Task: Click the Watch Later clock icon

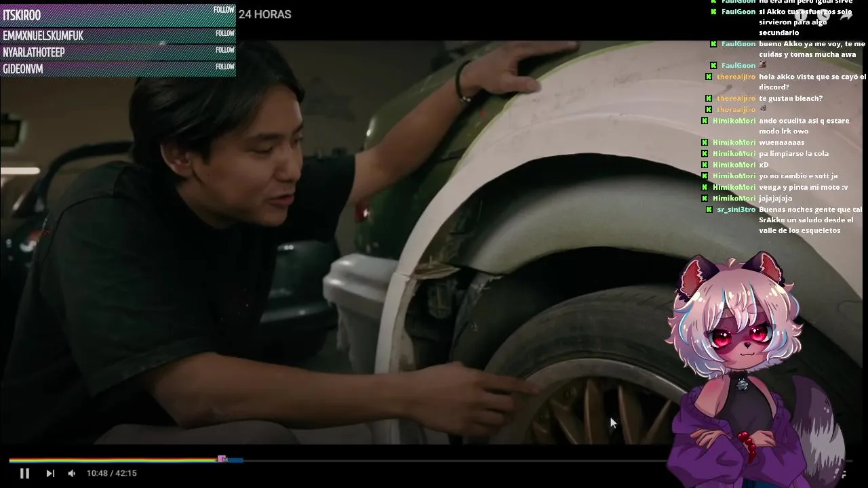Action: pos(823,15)
